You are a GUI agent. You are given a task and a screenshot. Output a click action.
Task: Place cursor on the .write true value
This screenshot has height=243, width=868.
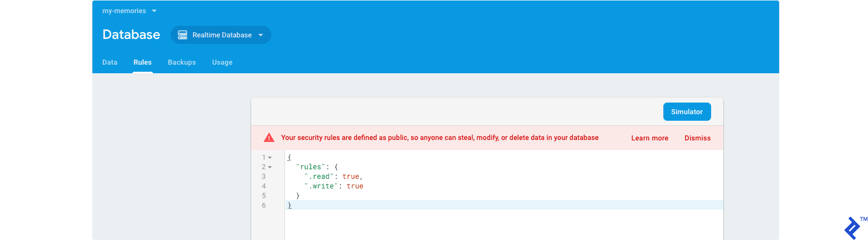[355, 186]
